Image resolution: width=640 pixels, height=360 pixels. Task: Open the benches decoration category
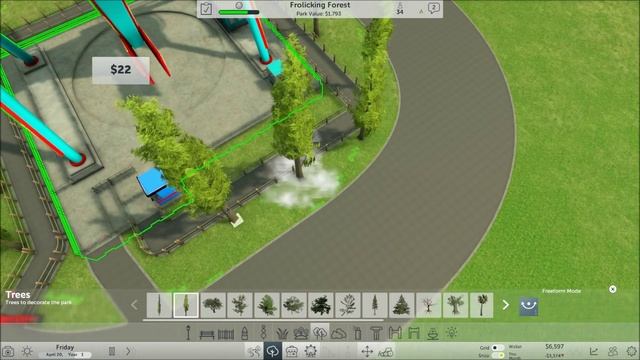207,335
